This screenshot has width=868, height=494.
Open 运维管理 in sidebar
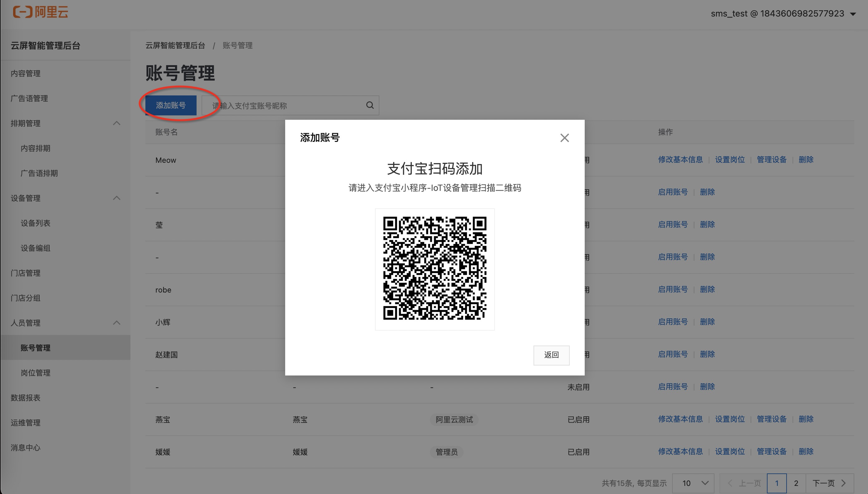click(x=26, y=423)
